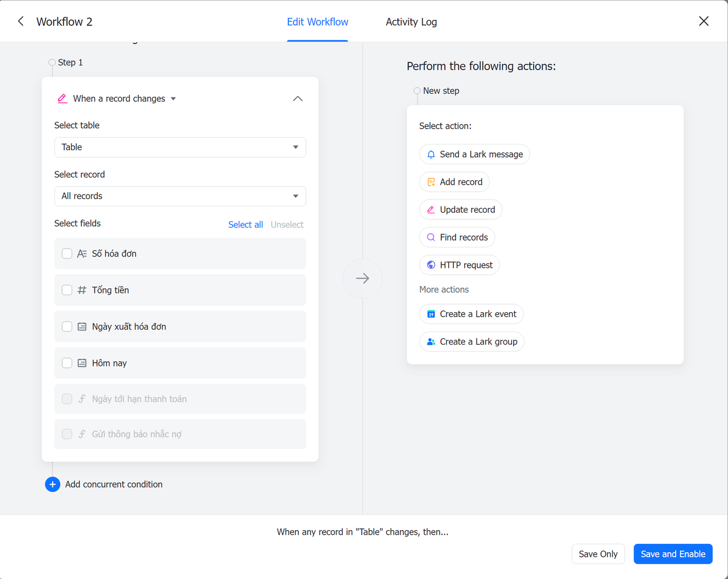This screenshot has height=579, width=728.
Task: Click the More actions heading
Action: click(x=444, y=289)
